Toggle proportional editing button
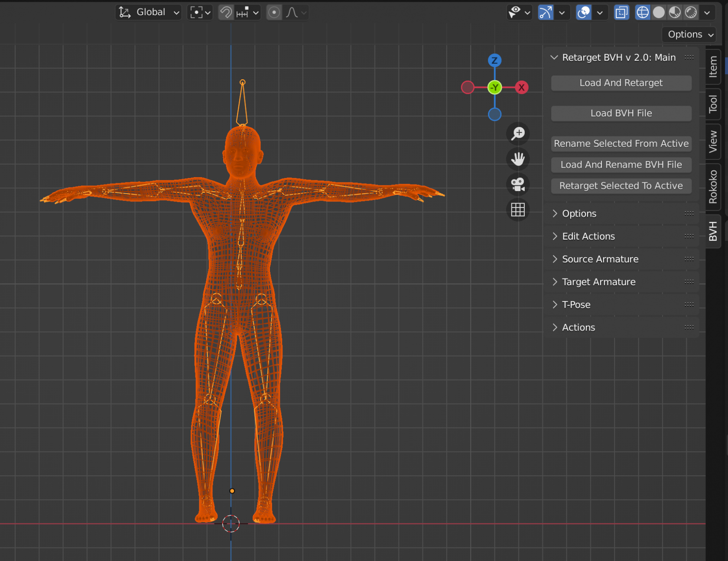Viewport: 728px width, 561px height. (x=274, y=13)
